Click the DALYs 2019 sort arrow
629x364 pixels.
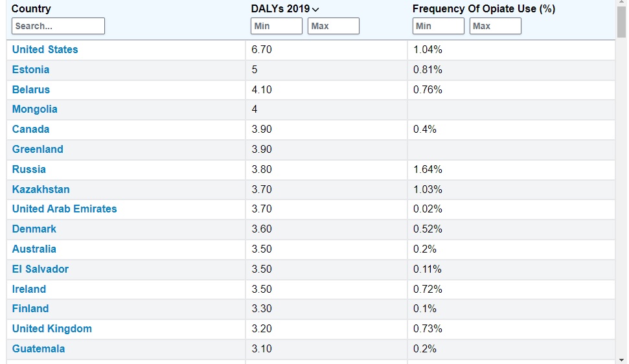[315, 10]
